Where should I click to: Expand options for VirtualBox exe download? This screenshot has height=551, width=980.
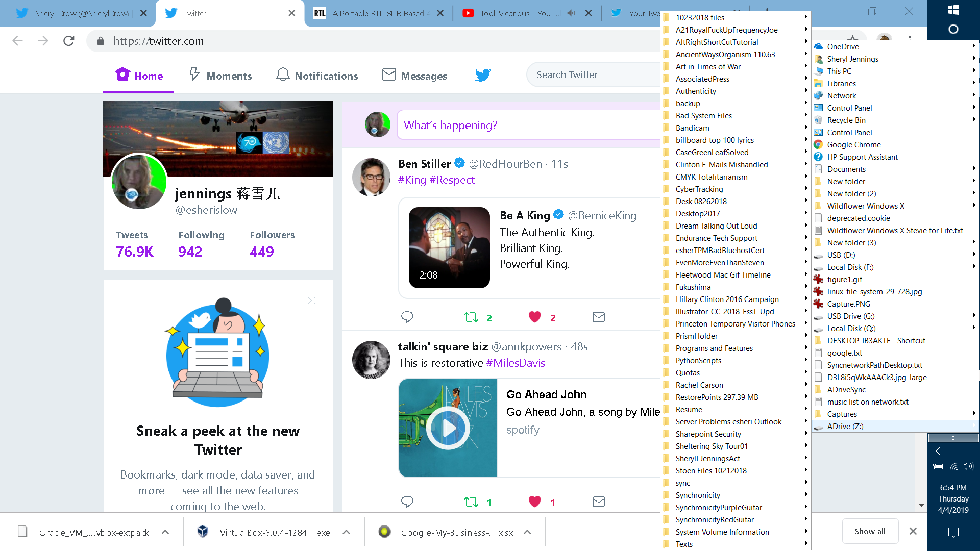(x=347, y=532)
